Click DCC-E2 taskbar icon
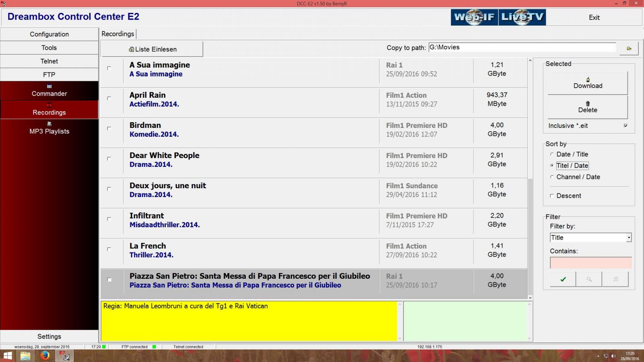The width and height of the screenshot is (644, 362). click(x=64, y=356)
